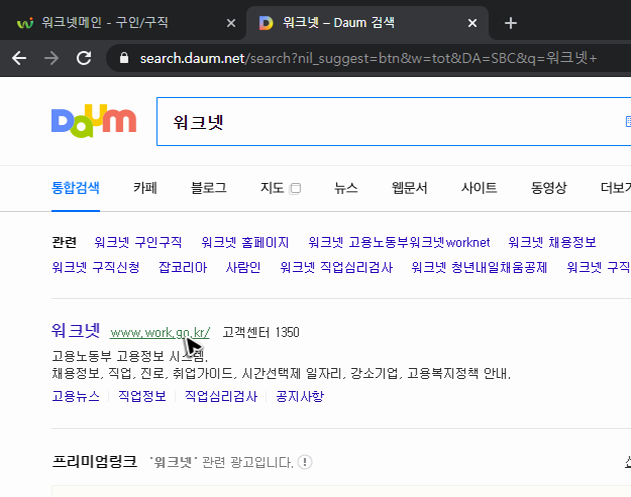Click related search 잡코리아
The width and height of the screenshot is (631, 497).
(183, 267)
